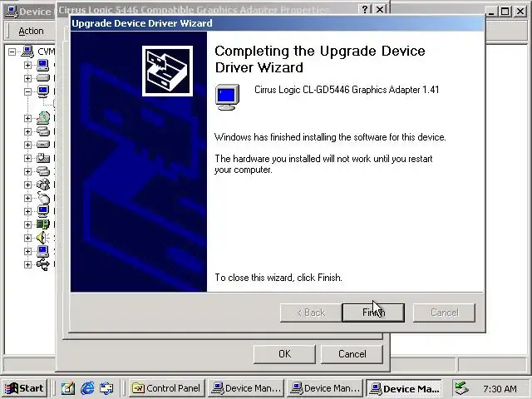The height and width of the screenshot is (399, 532).
Task: Maximize the Device Manager window
Action: click(505, 12)
